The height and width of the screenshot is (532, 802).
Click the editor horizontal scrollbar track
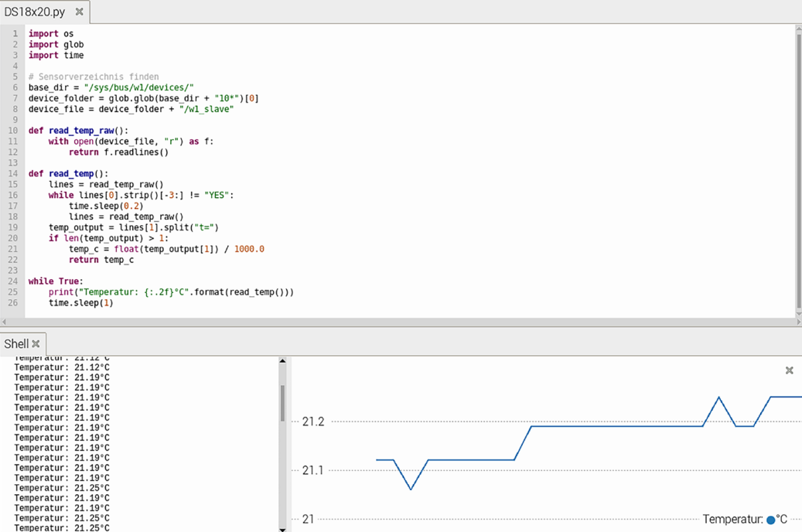coord(387,322)
